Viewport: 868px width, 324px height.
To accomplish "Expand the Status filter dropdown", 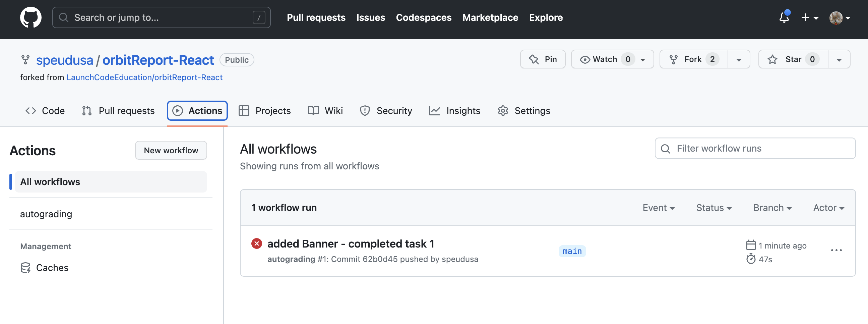I will tap(714, 208).
